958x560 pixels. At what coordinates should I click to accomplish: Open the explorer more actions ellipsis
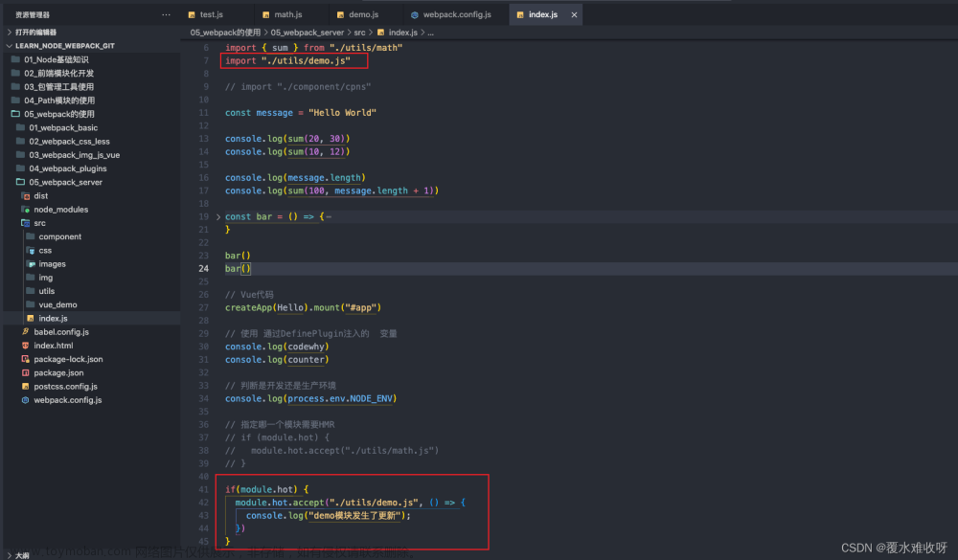166,14
